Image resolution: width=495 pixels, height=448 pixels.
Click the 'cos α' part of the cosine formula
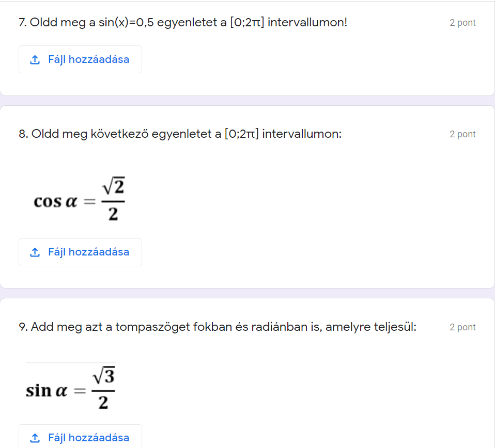pyautogui.click(x=55, y=201)
